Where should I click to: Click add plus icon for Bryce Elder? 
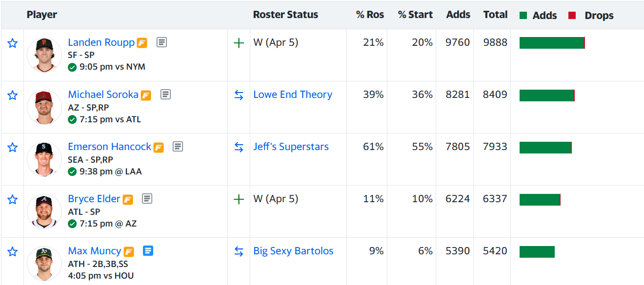(239, 199)
